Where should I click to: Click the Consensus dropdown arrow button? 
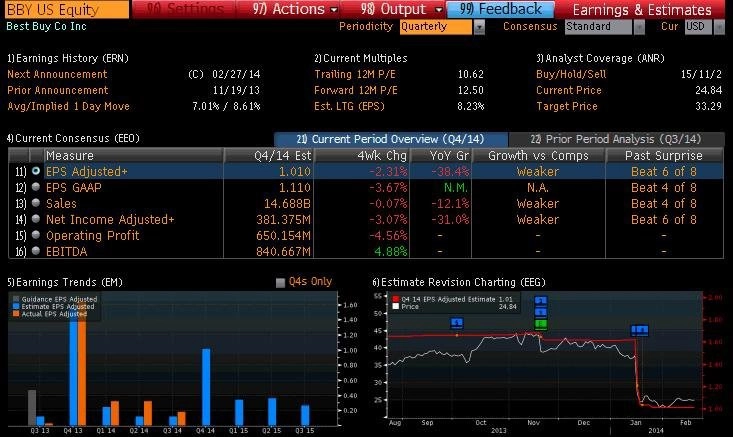[x=639, y=27]
